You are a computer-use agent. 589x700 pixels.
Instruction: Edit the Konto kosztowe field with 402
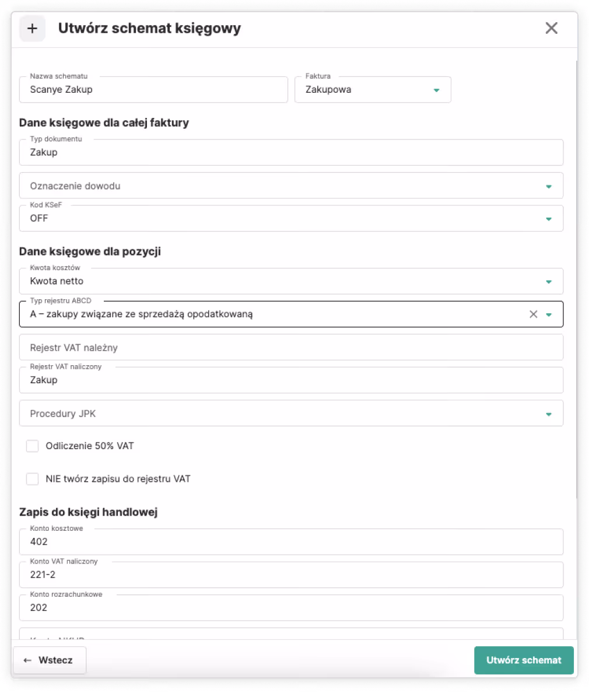[x=291, y=541]
